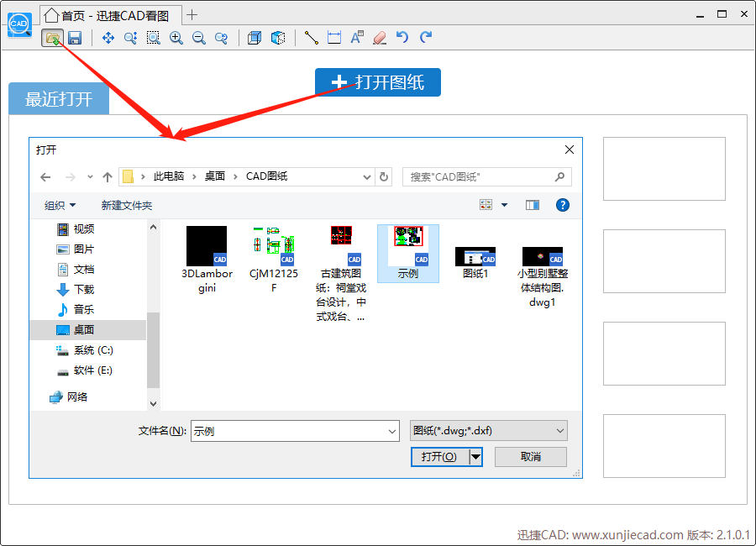Click the open file folder toolbar icon

[x=52, y=38]
